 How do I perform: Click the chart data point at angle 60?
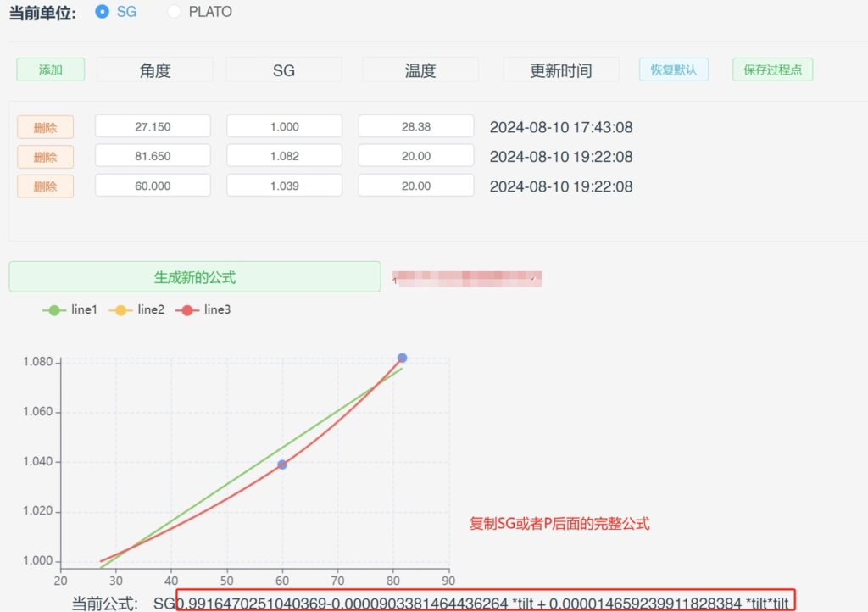282,465
